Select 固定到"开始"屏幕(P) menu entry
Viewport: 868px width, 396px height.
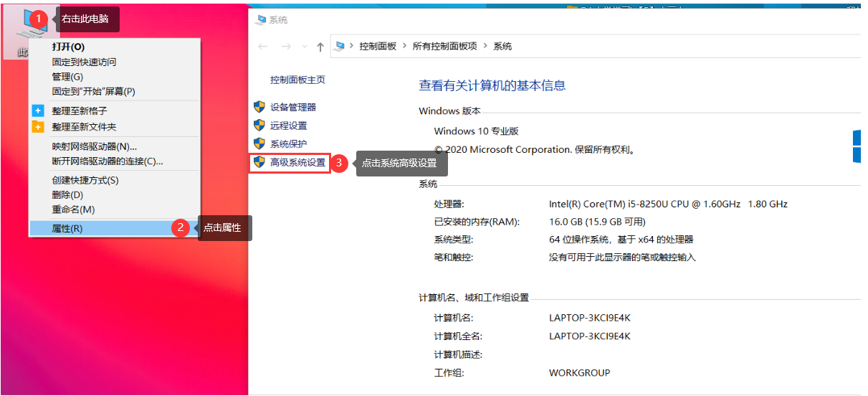pyautogui.click(x=114, y=91)
